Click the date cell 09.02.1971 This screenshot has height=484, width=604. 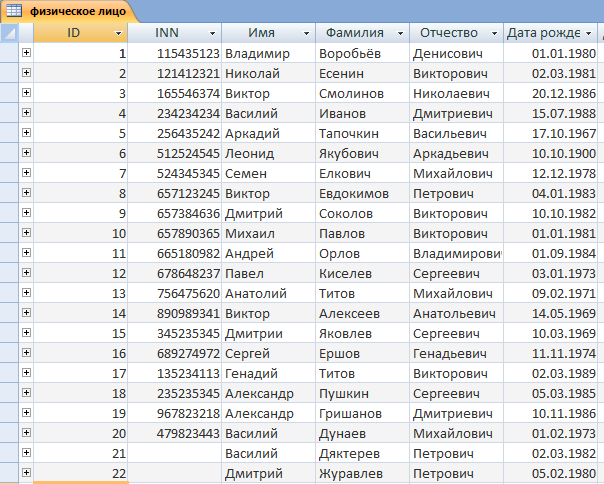tap(550, 293)
